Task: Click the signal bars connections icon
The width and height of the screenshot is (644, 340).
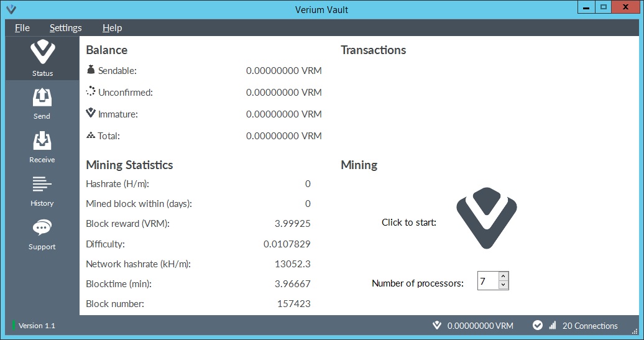Action: pos(553,326)
